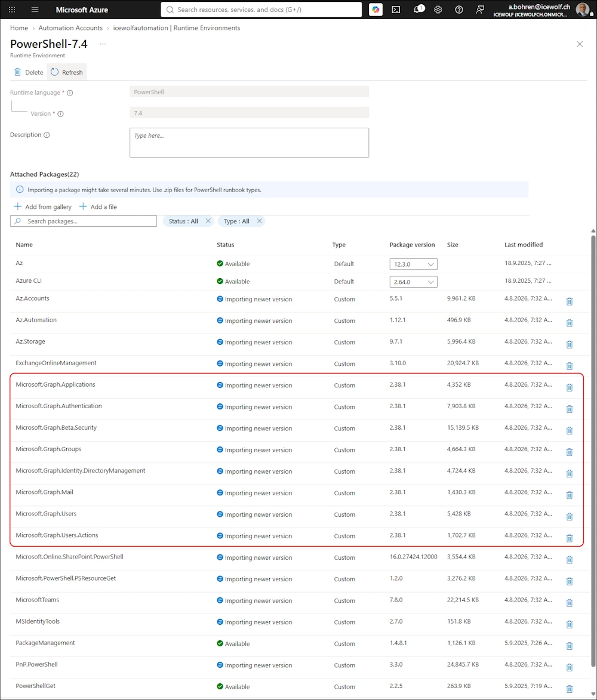Viewport: 597px width, 700px height.
Task: Open the Copilot icon in top bar
Action: point(376,10)
